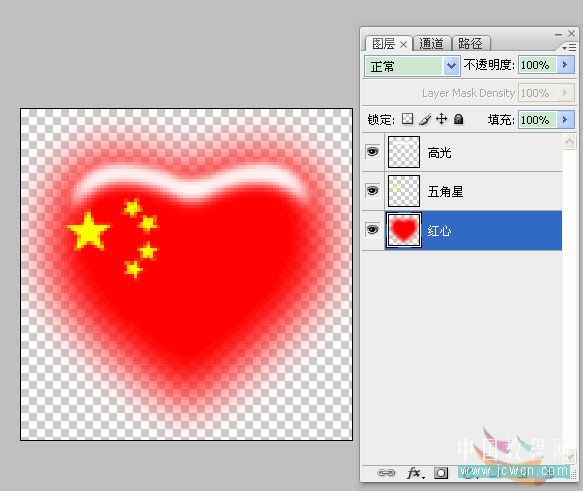
Task: Select the 五角星 layer name
Action: [445, 192]
